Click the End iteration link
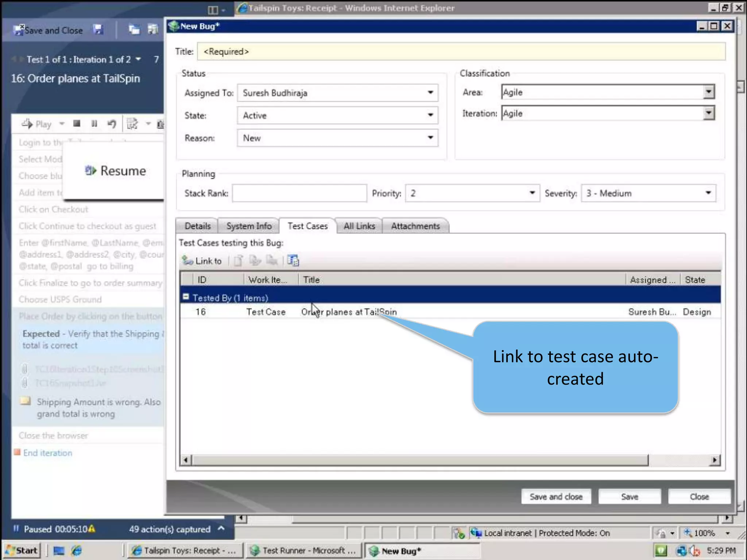The image size is (747, 560). [x=47, y=453]
